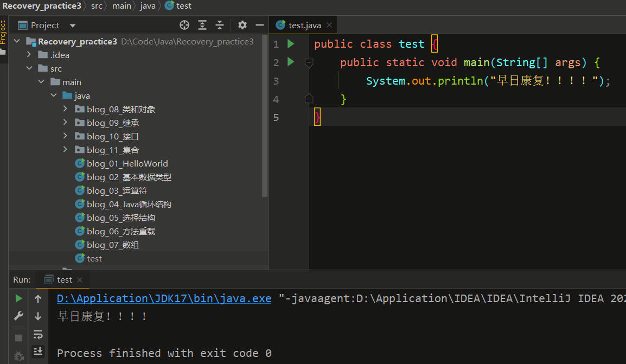This screenshot has width=626, height=364.
Task: Collapse the main folder
Action: coord(41,82)
